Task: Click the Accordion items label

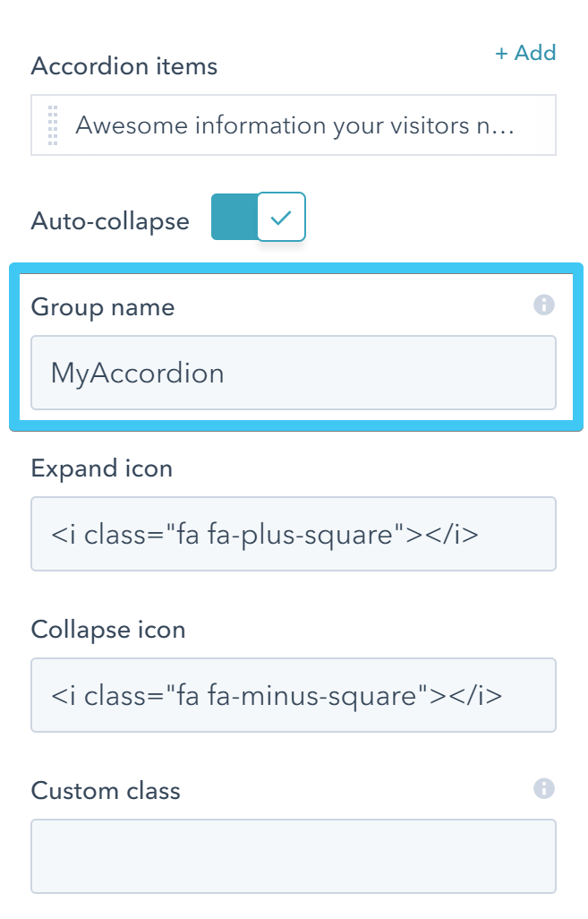Action: 124,66
